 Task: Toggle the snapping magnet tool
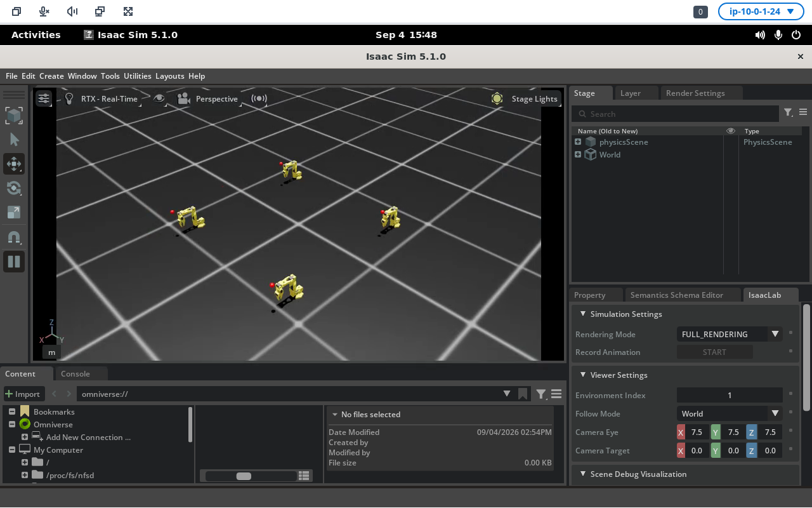click(14, 237)
